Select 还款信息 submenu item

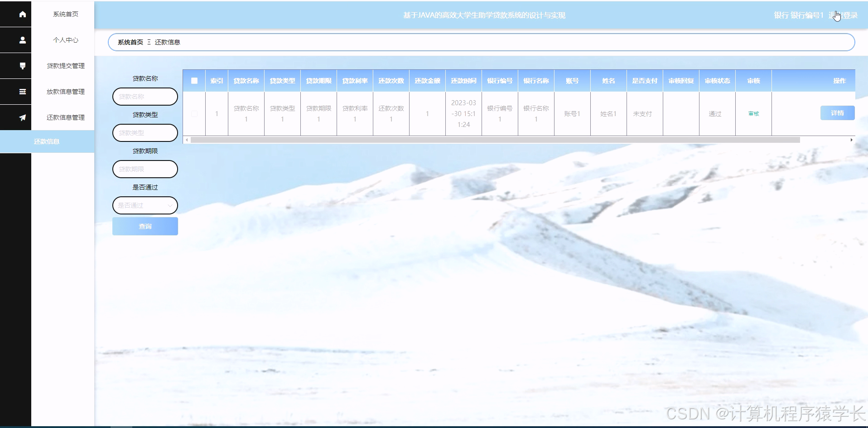[x=47, y=141]
